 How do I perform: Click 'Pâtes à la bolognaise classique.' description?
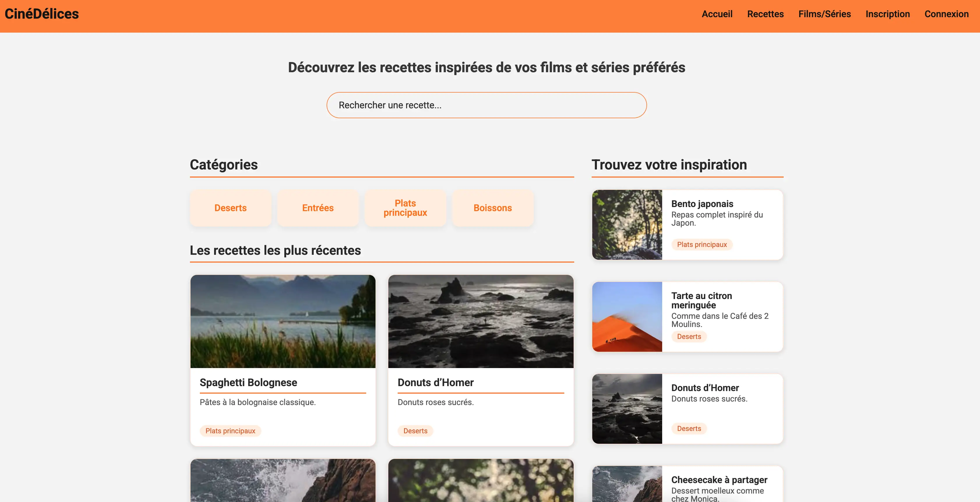coord(258,402)
